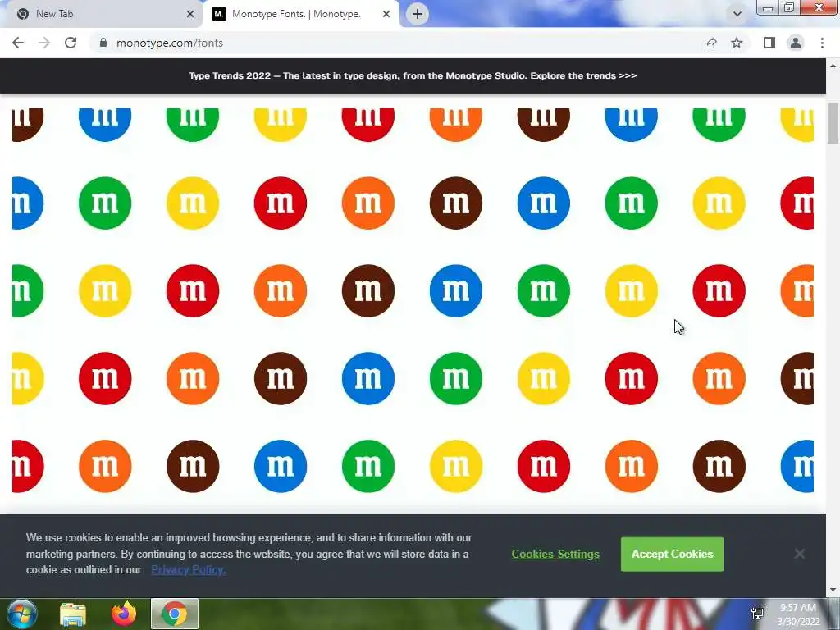Image resolution: width=840 pixels, height=630 pixels.
Task: Open Type Trends 2022 banner link
Action: tap(413, 75)
